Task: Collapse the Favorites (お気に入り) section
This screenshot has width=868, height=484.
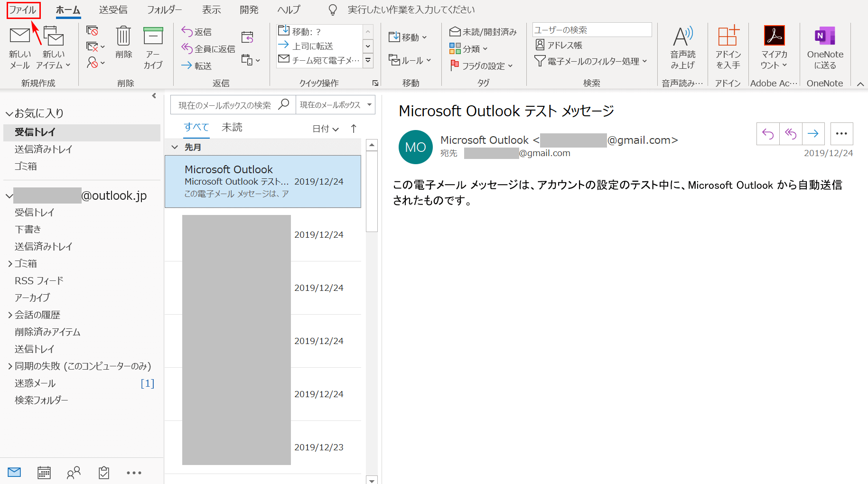Action: coord(9,113)
